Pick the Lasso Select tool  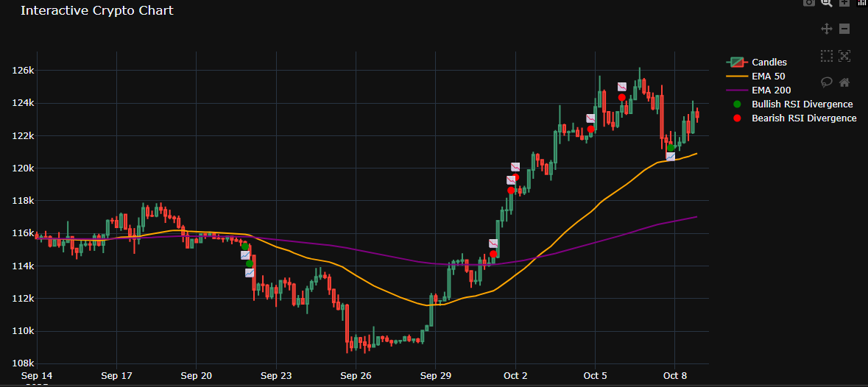(x=826, y=82)
